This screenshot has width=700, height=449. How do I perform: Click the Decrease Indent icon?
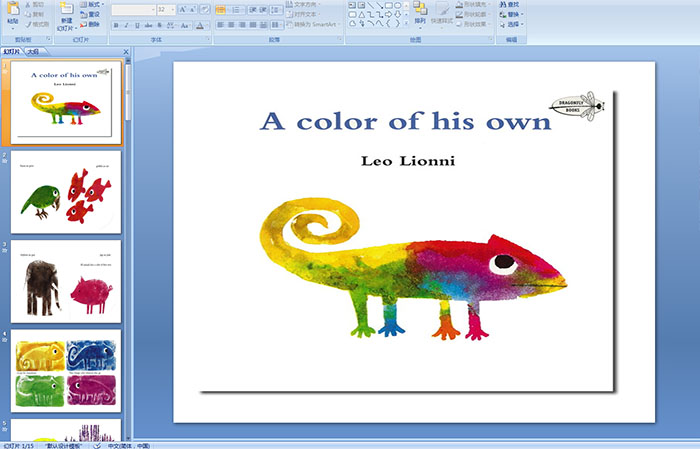point(253,10)
